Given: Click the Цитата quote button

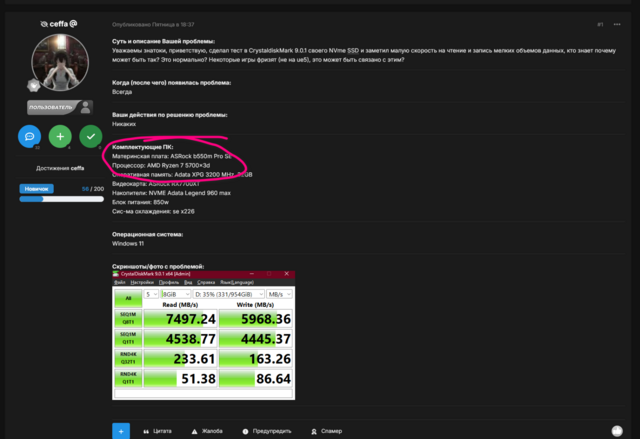Looking at the screenshot, I should click(157, 431).
